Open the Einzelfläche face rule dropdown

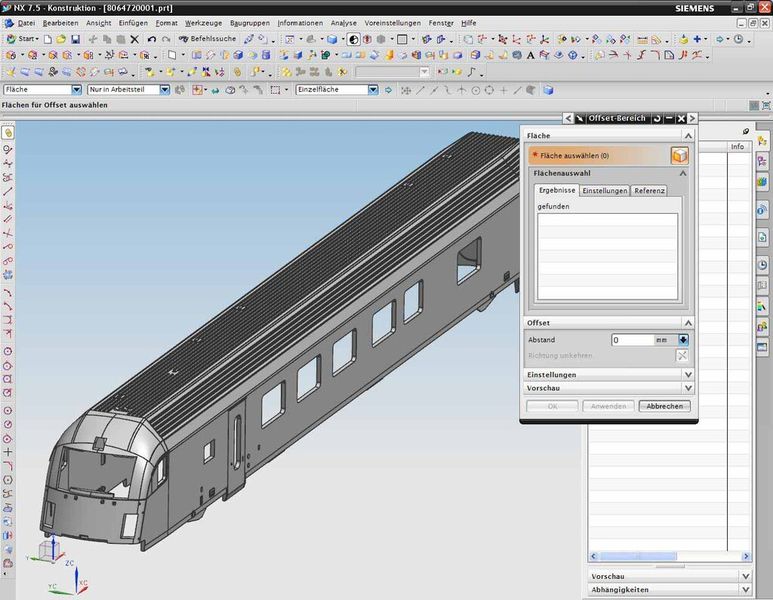point(372,90)
